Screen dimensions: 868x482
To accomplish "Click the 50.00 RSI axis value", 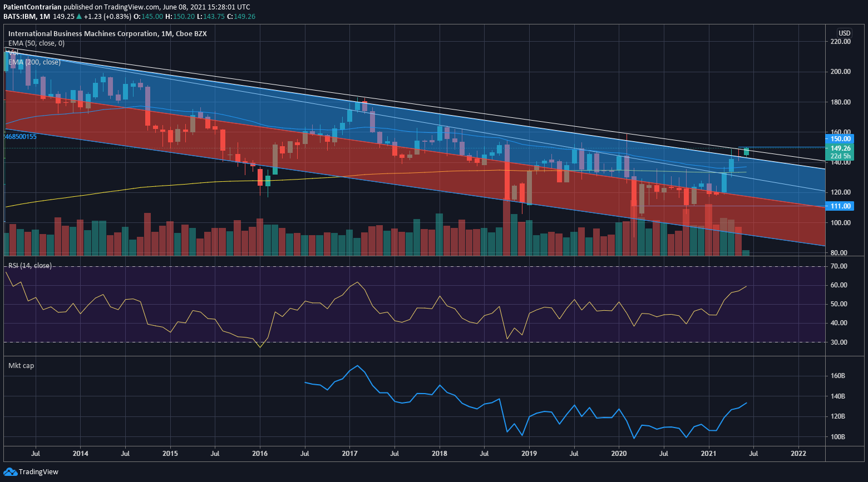I will click(839, 304).
